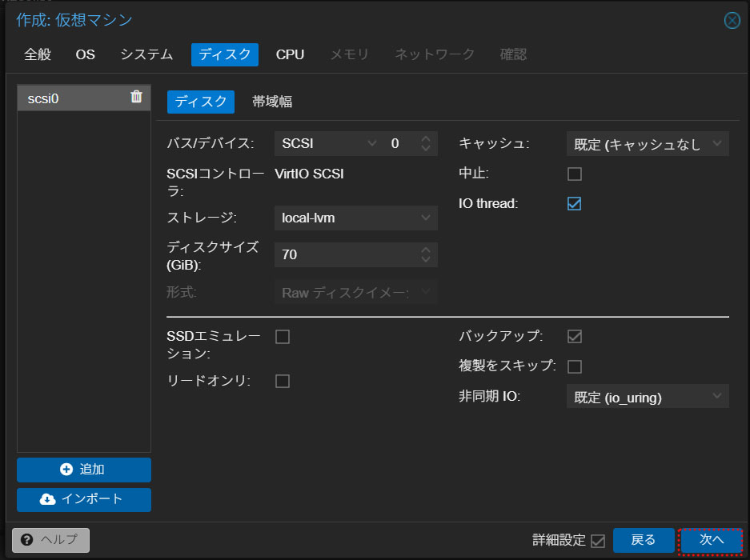This screenshot has width=750, height=560.
Task: Open the 帯域幅 sub-tab
Action: point(272,102)
